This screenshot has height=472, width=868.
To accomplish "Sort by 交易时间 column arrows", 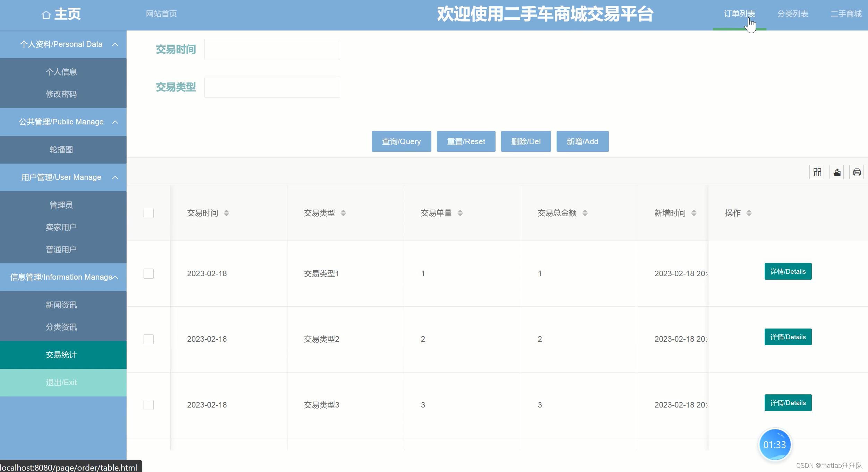I will click(226, 213).
